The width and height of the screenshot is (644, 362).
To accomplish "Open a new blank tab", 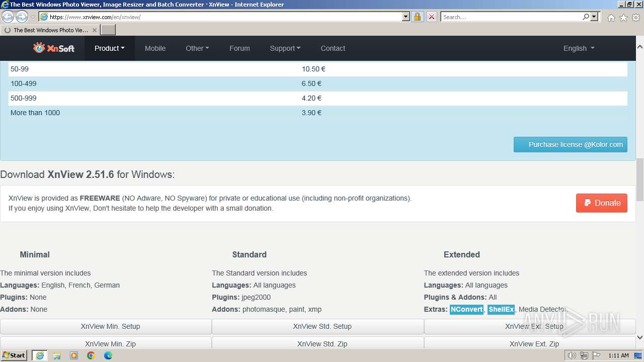I will click(108, 30).
